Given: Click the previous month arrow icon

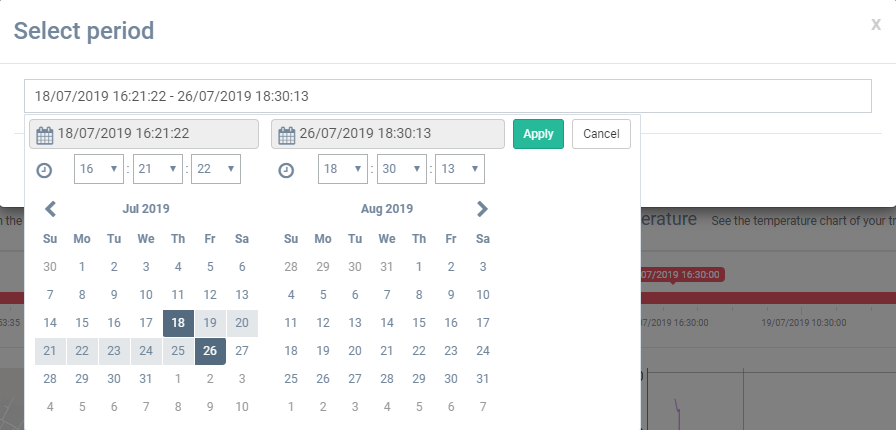Looking at the screenshot, I should coord(51,209).
